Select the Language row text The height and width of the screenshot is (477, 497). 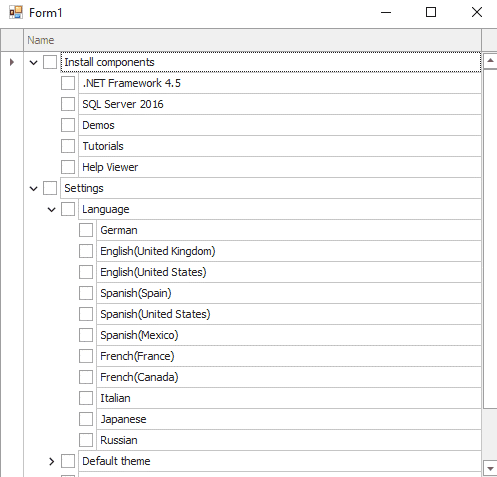106,209
